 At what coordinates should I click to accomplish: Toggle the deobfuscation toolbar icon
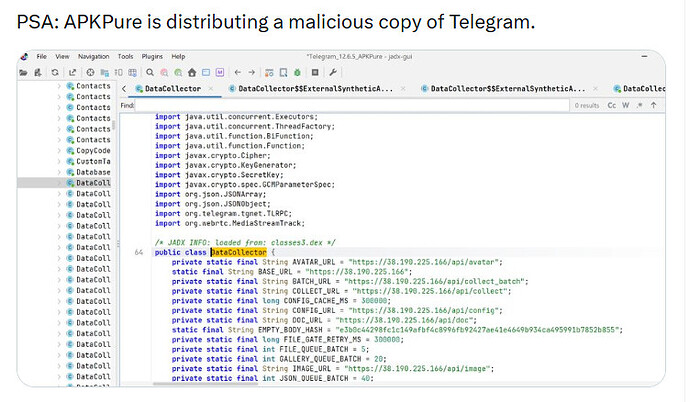point(269,73)
